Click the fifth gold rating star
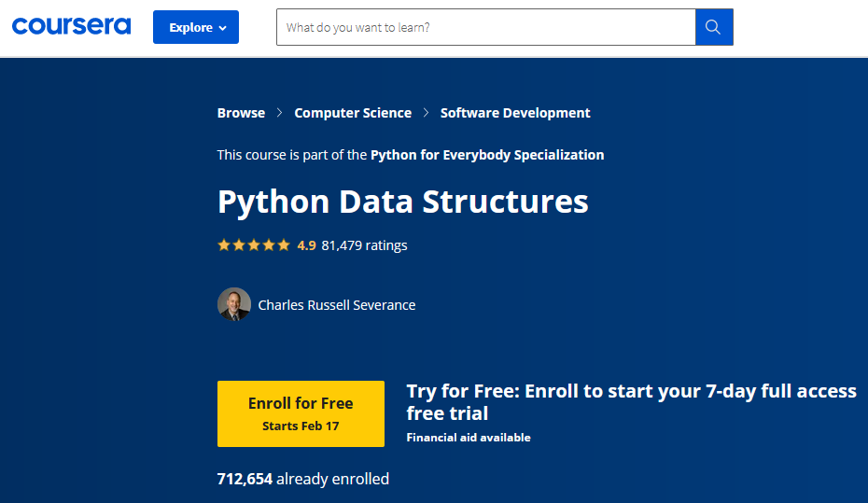The image size is (868, 503). 284,245
